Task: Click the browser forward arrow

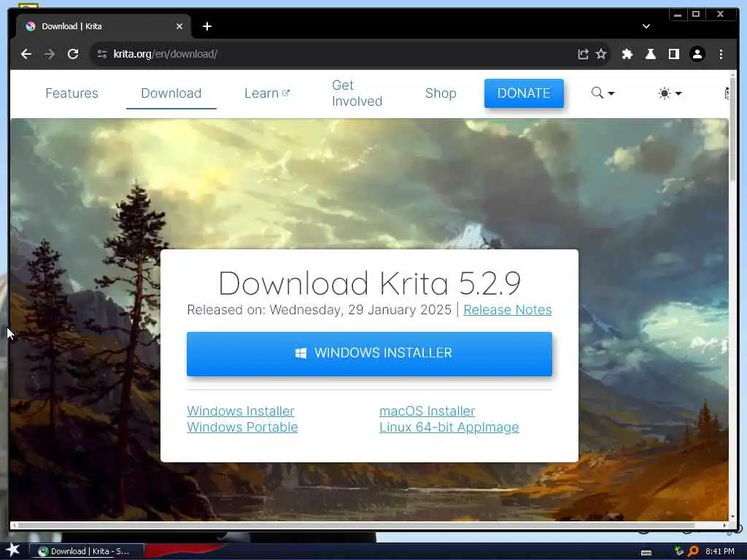Action: coord(50,54)
